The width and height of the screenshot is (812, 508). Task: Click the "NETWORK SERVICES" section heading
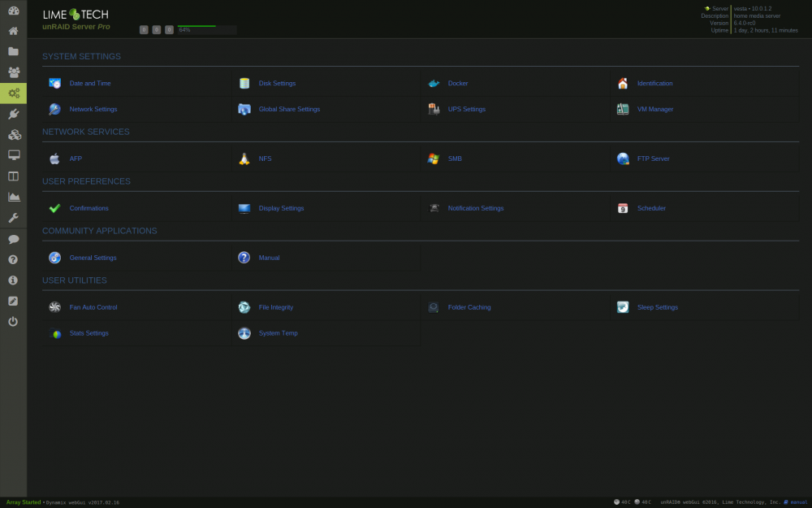pyautogui.click(x=86, y=132)
